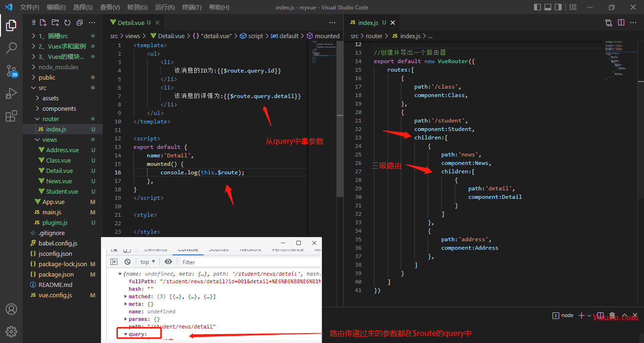Split the index.js editor right

(621, 23)
